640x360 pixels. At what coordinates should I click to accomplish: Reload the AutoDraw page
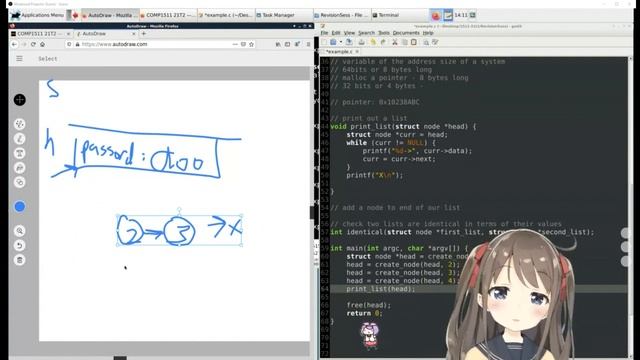tap(33, 44)
